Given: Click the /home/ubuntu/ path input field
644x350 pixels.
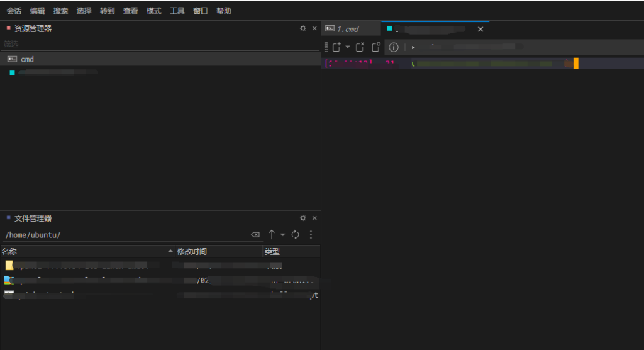Looking at the screenshot, I should (126, 235).
